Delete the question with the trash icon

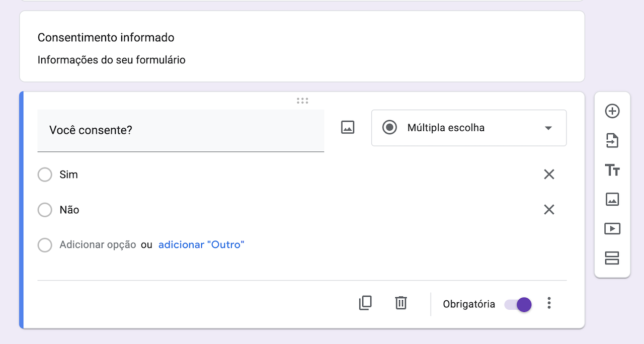tap(401, 303)
